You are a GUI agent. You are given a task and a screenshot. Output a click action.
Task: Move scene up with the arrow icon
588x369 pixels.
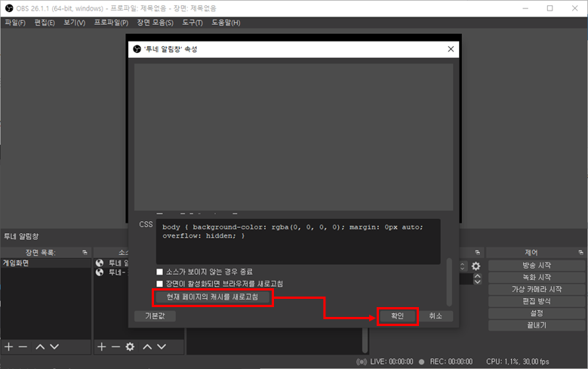tap(40, 346)
